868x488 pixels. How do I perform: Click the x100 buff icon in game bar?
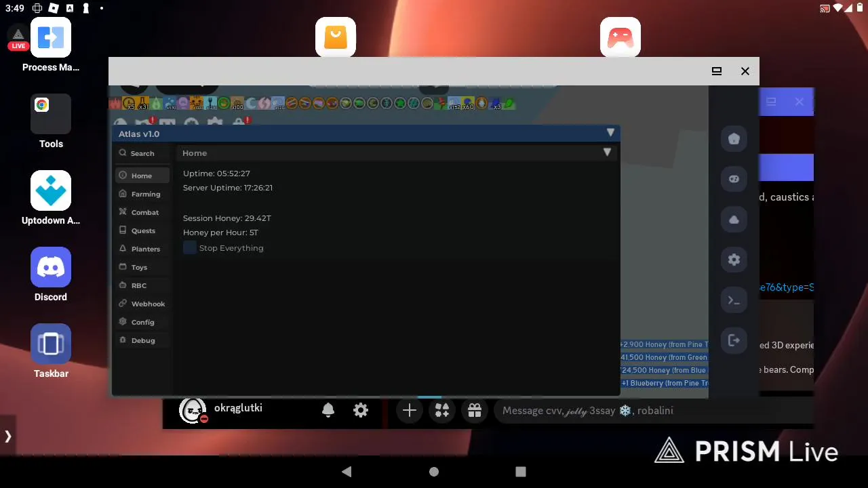pos(237,104)
